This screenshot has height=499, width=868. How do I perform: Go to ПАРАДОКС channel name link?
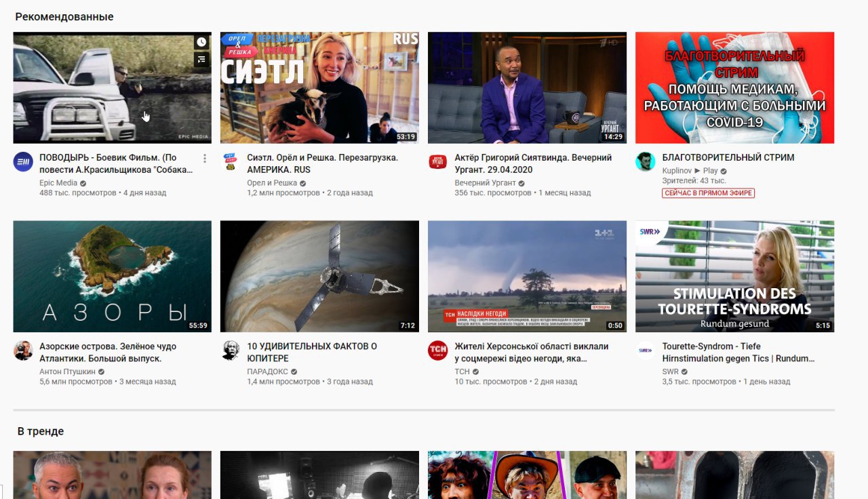click(267, 372)
